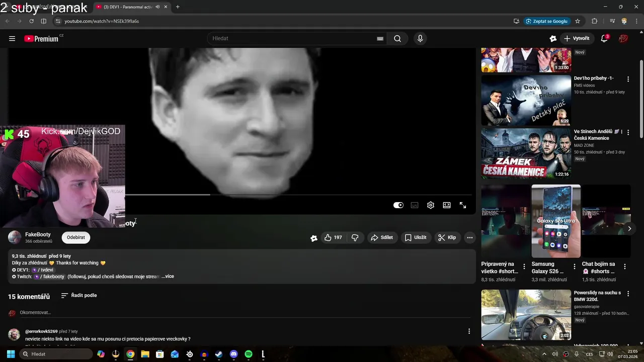Open the tvdevi channel link in description

click(43, 270)
